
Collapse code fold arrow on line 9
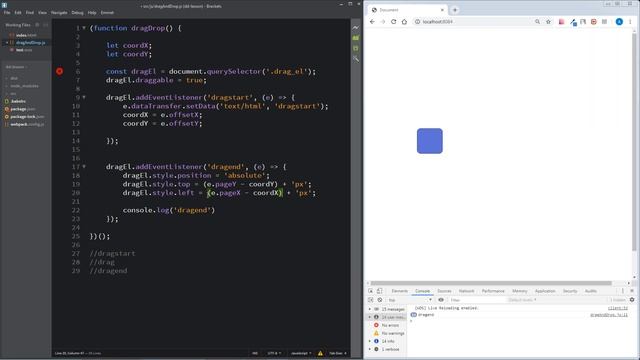(x=84, y=98)
